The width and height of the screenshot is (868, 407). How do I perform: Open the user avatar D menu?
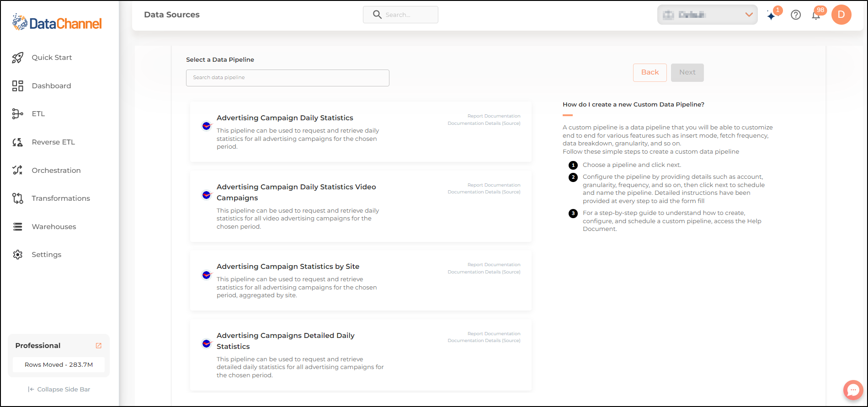click(841, 15)
